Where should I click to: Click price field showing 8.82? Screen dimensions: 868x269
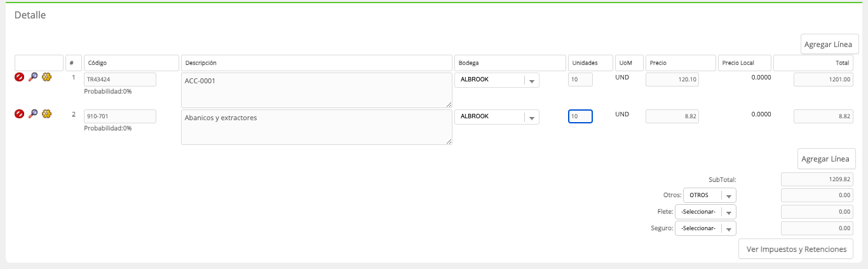pyautogui.click(x=672, y=116)
